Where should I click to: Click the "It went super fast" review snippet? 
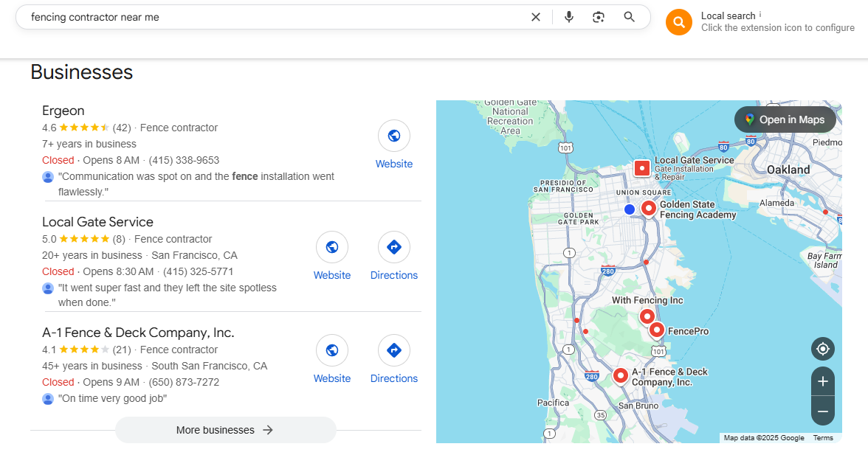167,295
